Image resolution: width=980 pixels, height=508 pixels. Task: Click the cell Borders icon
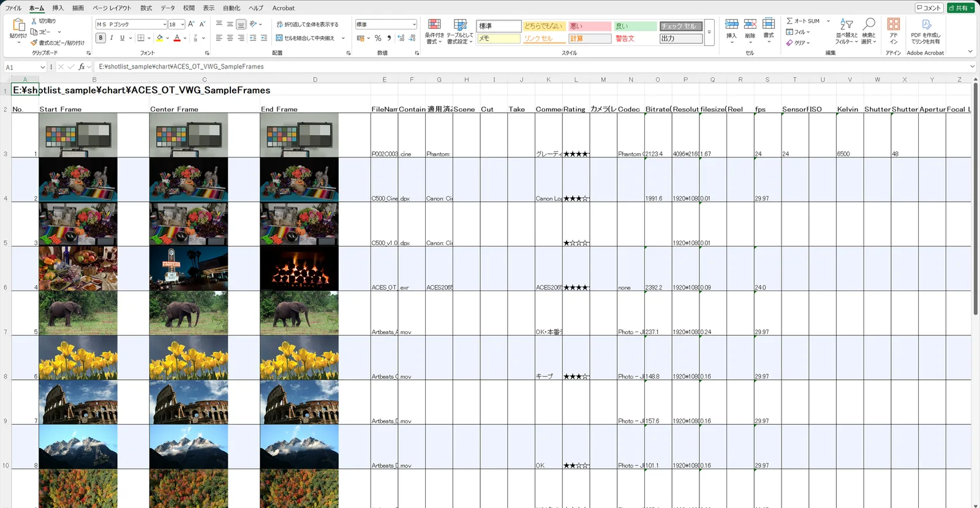(141, 38)
